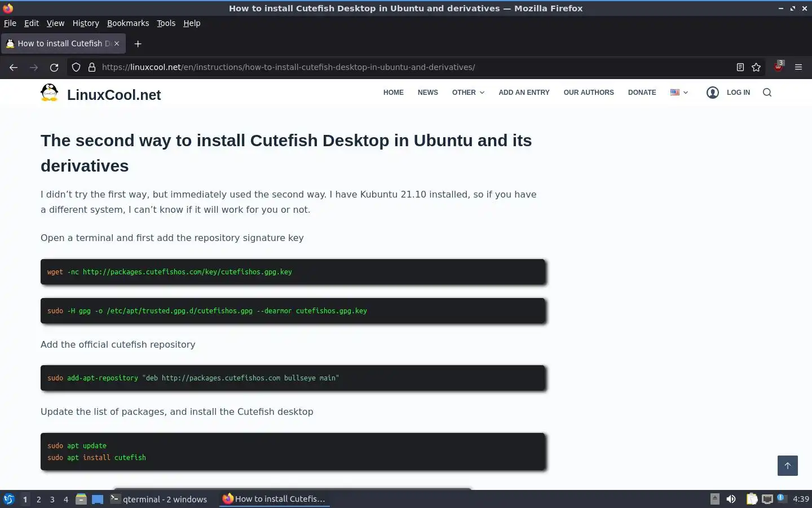This screenshot has height=508, width=812.
Task: Switch to virtual desktop 2
Action: [x=38, y=499]
